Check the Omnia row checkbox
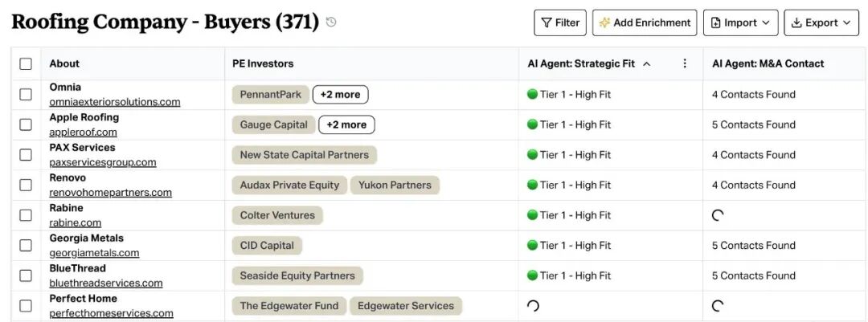 [x=26, y=95]
